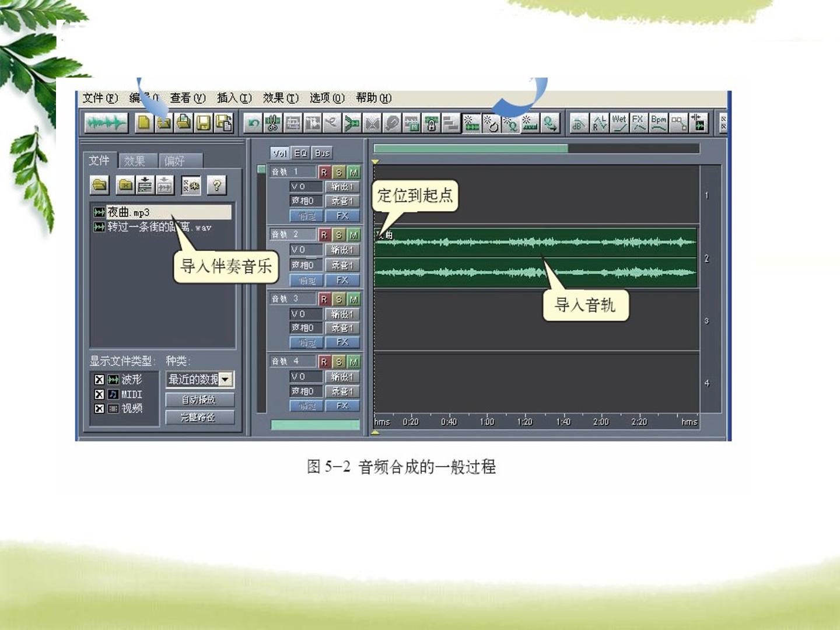Click the Bpm toolbar icon
840x630 pixels.
pos(659,123)
